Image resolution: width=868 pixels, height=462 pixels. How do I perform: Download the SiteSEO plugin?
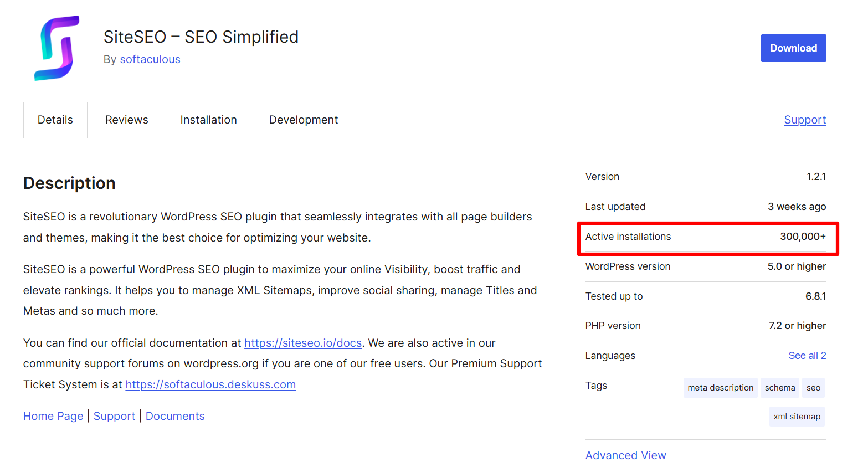793,48
